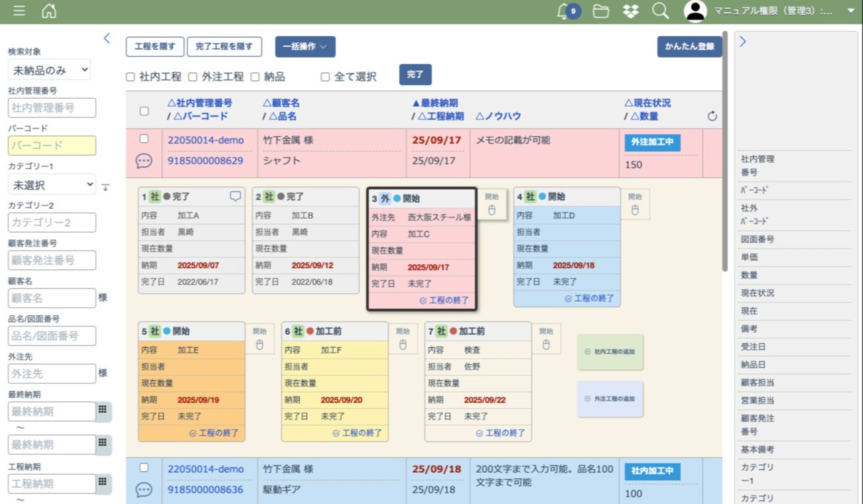Expand the 一括操作 dropdown button

pos(305,46)
